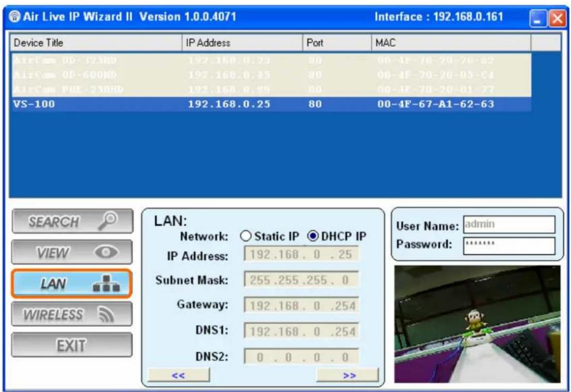Select the AirCam POE-250HD device row
The height and width of the screenshot is (392, 571).
271,90
